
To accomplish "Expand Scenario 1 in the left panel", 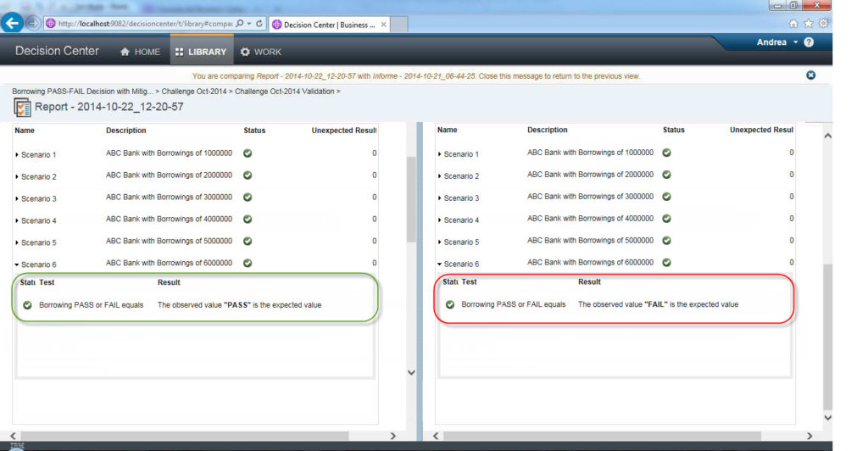I will [x=18, y=155].
